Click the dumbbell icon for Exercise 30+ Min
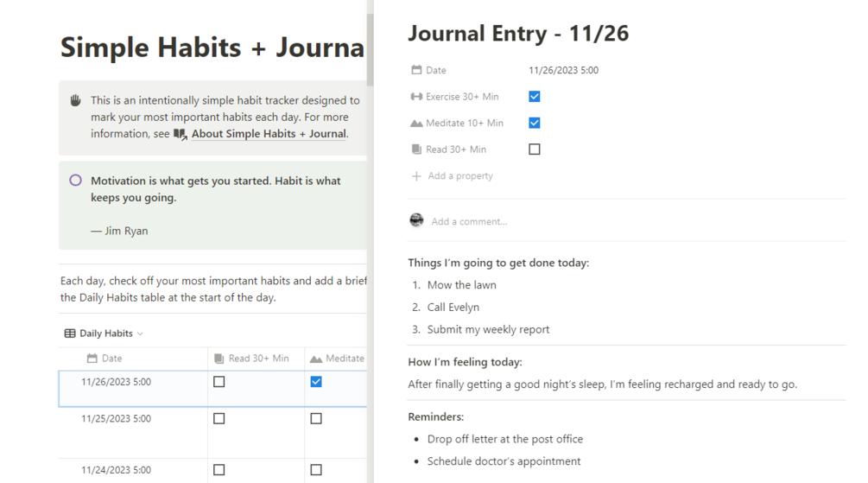Image resolution: width=868 pixels, height=483 pixels. coord(416,97)
